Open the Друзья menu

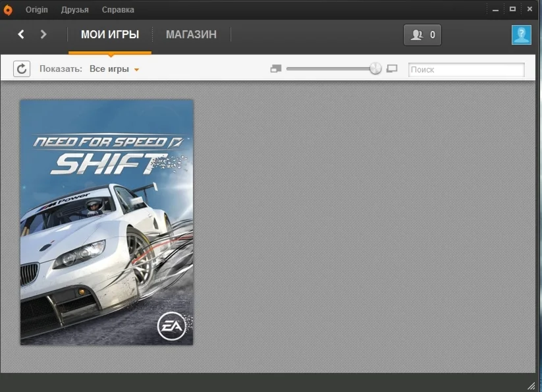coord(74,9)
